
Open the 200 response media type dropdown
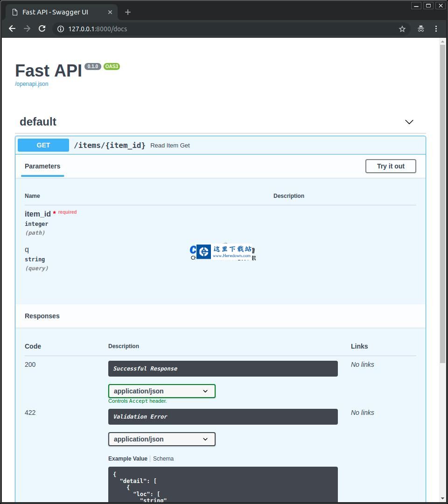coord(161,391)
